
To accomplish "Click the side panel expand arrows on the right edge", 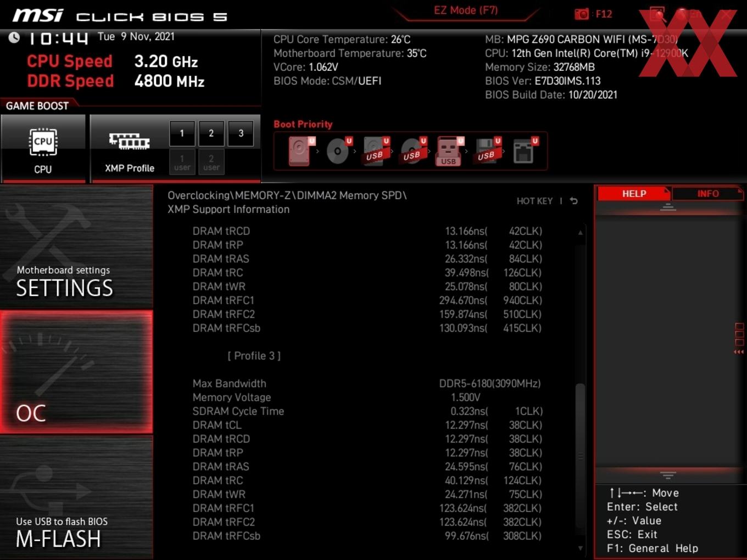I will click(739, 352).
